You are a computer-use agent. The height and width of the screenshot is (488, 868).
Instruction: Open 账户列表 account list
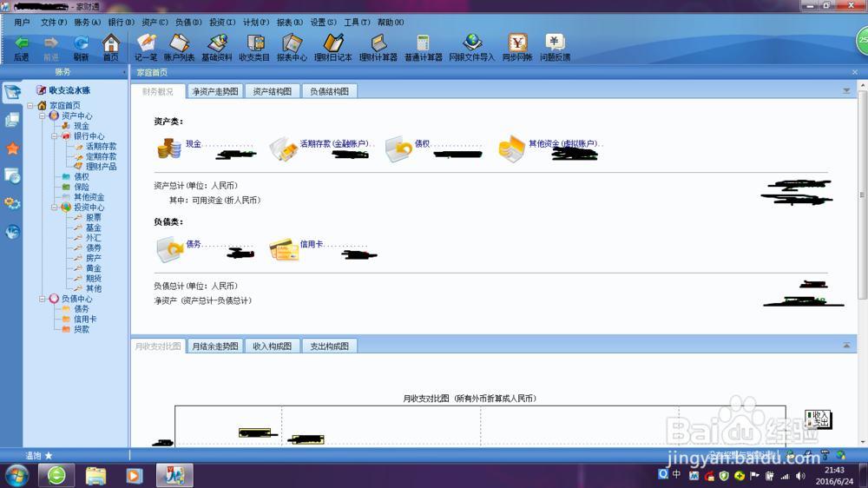tap(180, 48)
